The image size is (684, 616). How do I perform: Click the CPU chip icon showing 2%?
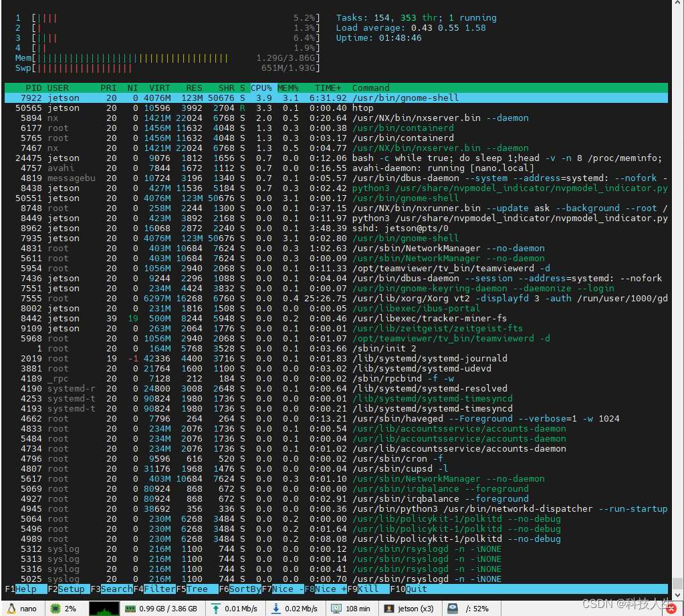pos(55,609)
